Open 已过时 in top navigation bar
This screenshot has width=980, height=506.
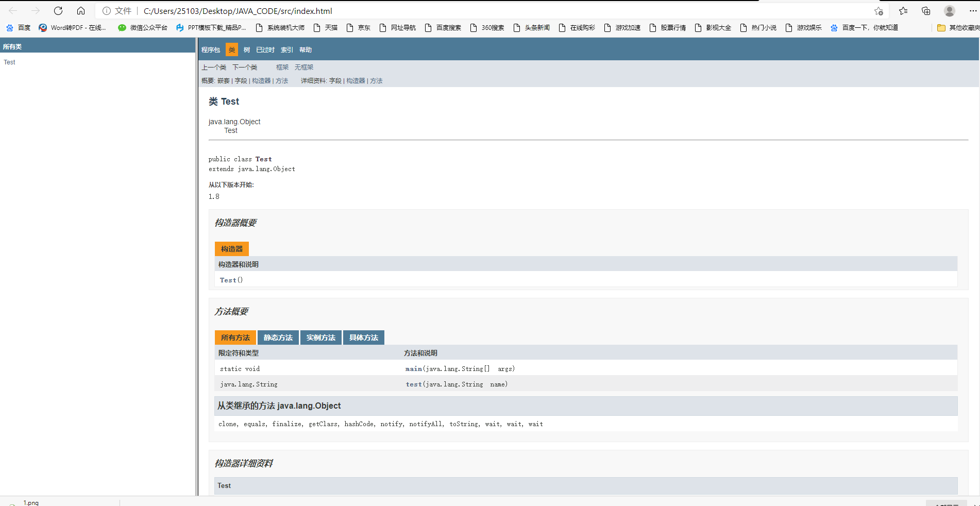265,50
